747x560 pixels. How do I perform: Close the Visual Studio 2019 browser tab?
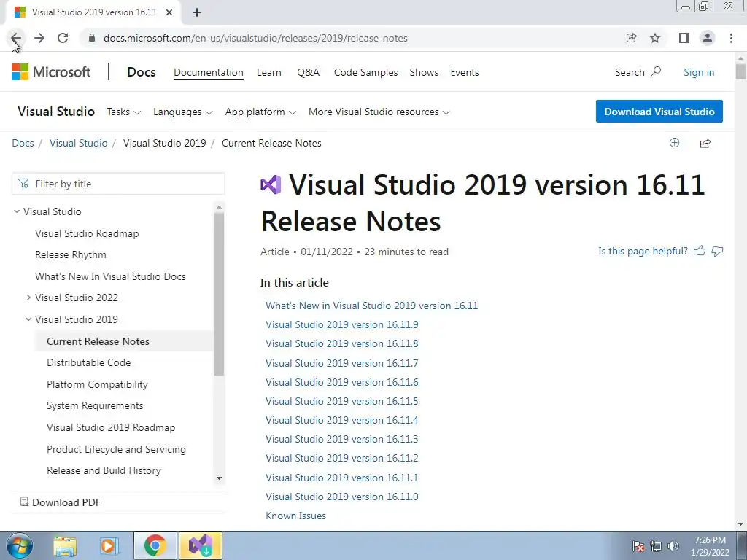[x=169, y=12]
